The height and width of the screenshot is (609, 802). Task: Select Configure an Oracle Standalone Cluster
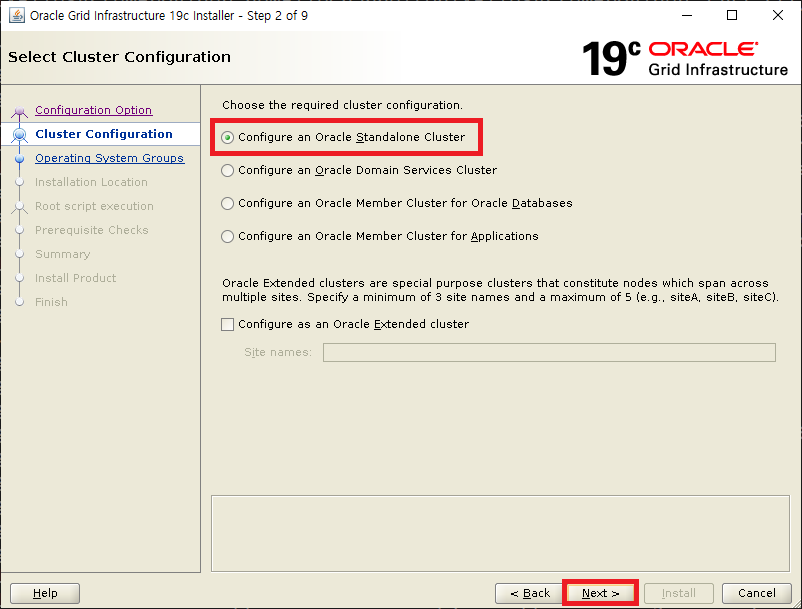pyautogui.click(x=343, y=137)
